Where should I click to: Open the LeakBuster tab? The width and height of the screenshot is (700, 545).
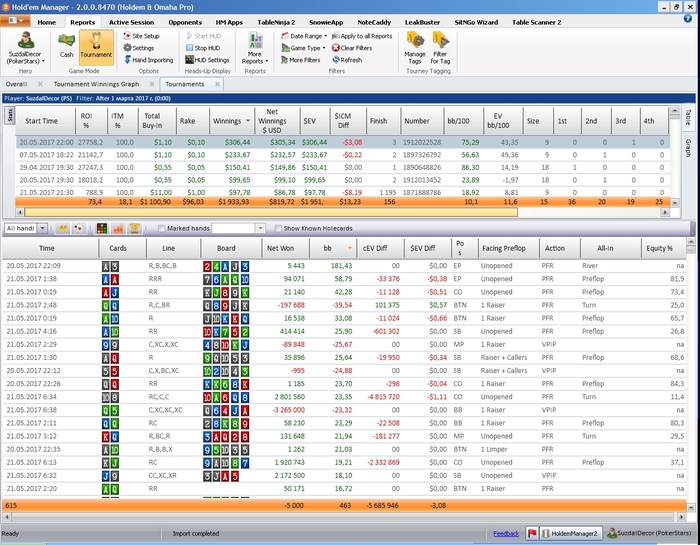point(422,22)
